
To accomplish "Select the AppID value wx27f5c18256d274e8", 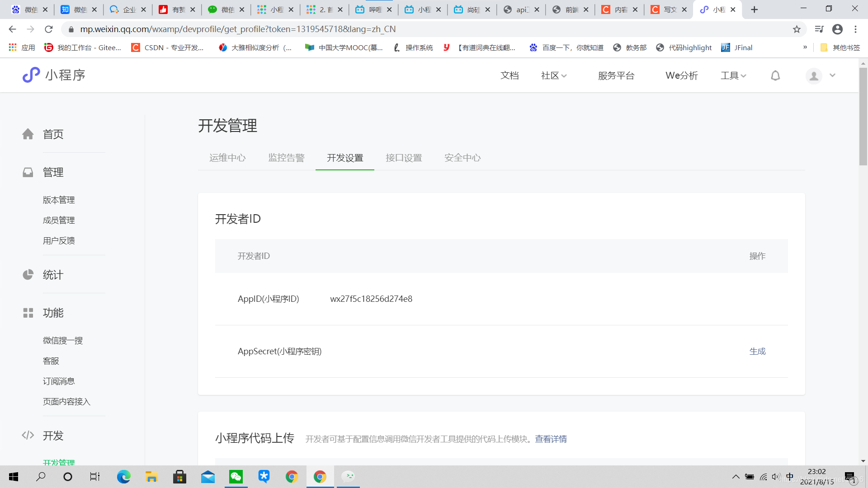I will [x=371, y=299].
